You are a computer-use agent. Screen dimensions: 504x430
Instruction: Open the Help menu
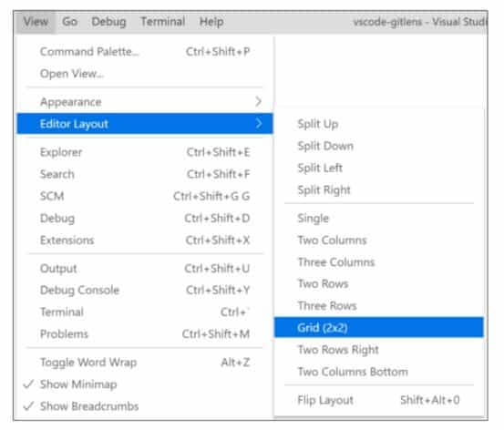point(211,22)
